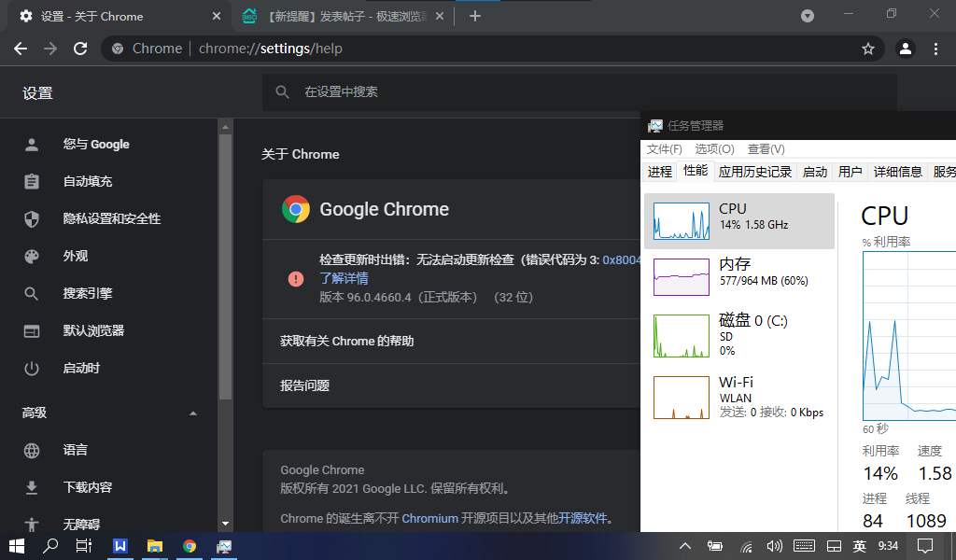Open the touch keyboard tray icon
The height and width of the screenshot is (560, 956).
coord(804,546)
